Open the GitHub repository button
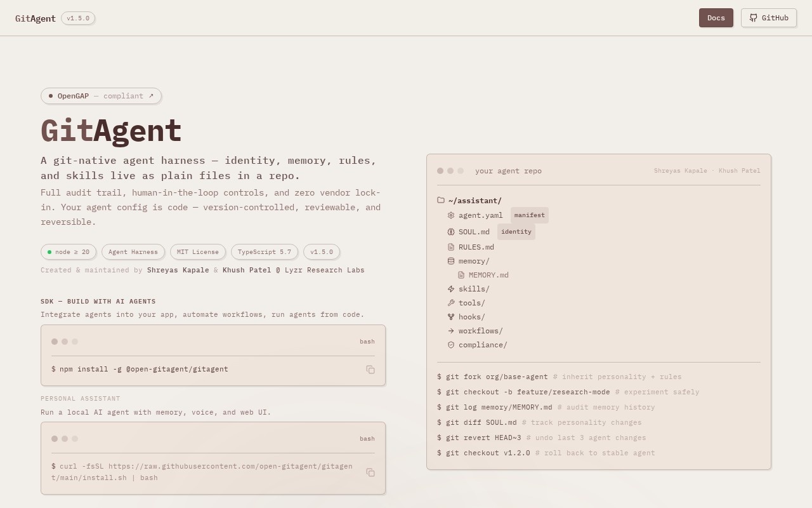812x508 pixels. point(769,18)
